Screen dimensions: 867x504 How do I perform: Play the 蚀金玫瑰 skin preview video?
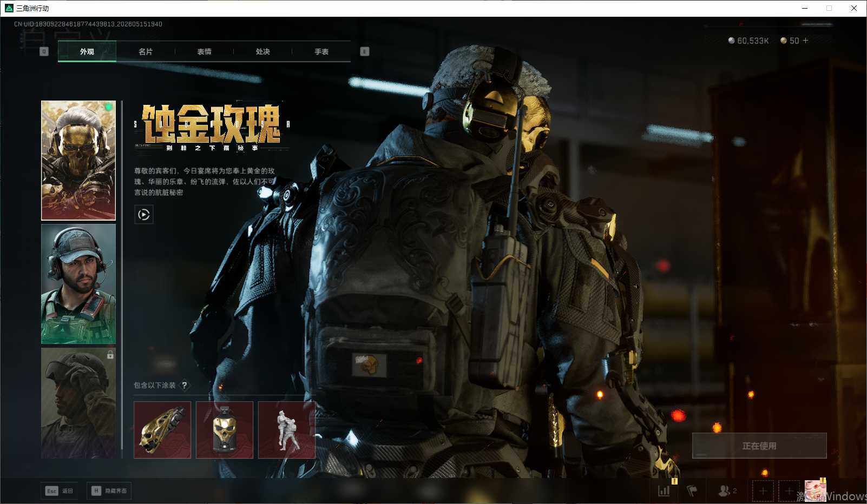click(143, 215)
